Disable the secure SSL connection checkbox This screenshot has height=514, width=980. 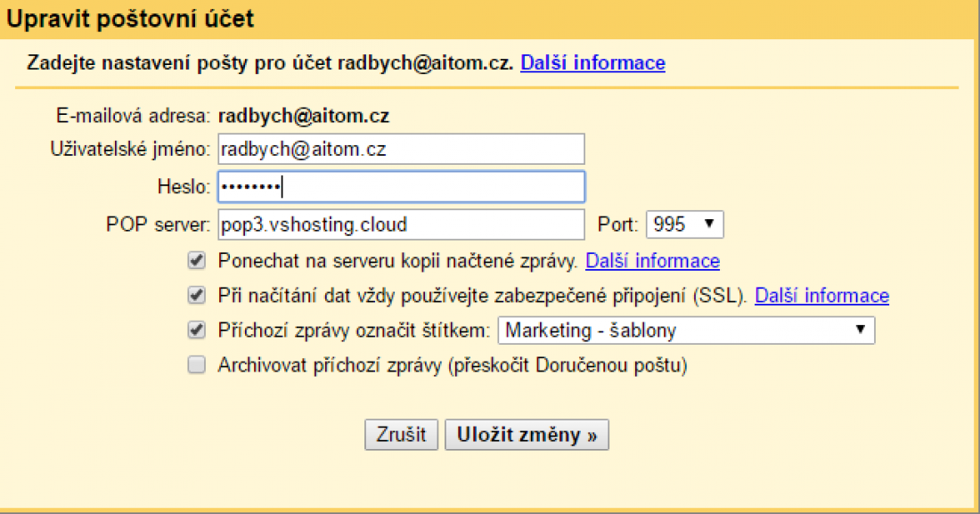click(x=197, y=296)
